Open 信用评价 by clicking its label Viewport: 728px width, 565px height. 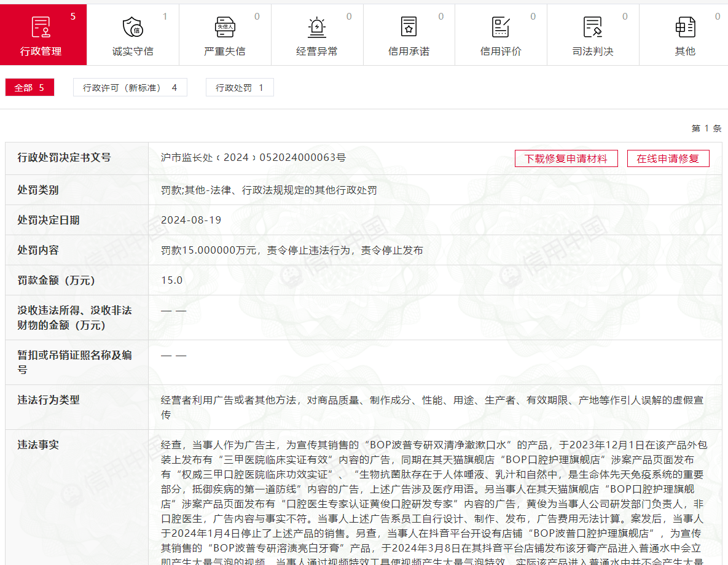pos(500,52)
